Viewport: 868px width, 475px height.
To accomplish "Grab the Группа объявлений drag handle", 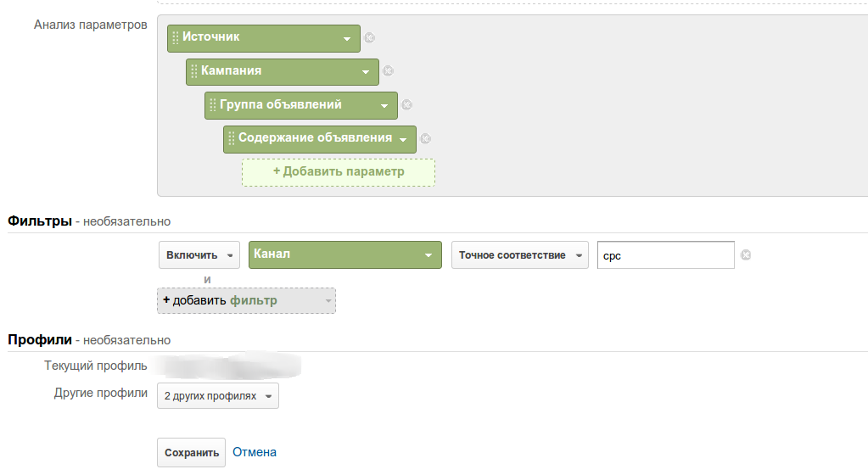I will point(213,105).
